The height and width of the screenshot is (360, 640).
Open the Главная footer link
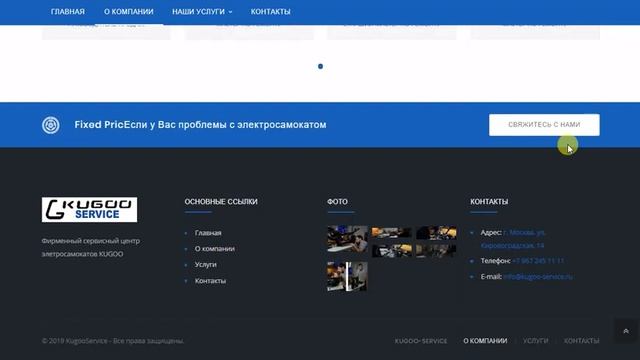pyautogui.click(x=208, y=233)
